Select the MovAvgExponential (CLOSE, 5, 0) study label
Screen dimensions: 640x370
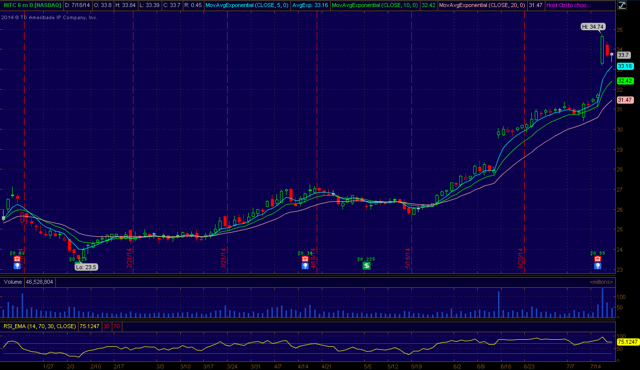(x=247, y=5)
